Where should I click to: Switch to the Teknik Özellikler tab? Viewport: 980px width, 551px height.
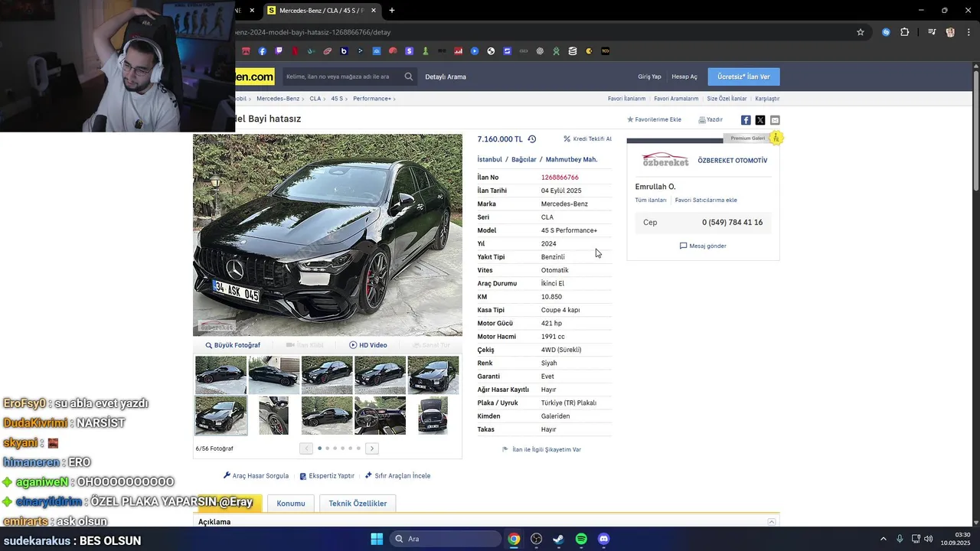(x=358, y=504)
